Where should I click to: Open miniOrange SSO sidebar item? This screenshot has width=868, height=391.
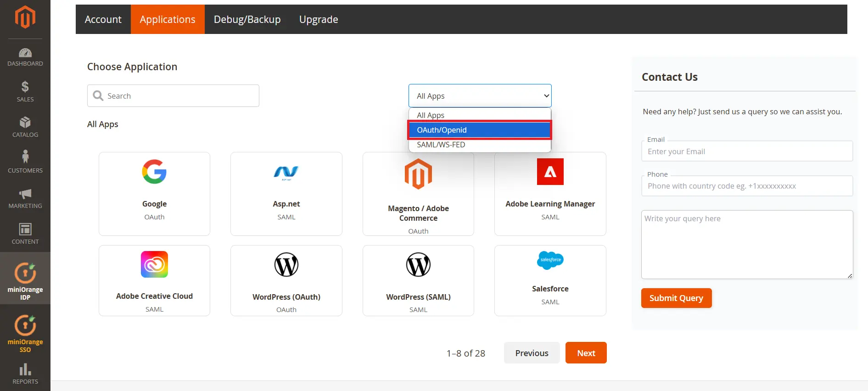tap(25, 333)
